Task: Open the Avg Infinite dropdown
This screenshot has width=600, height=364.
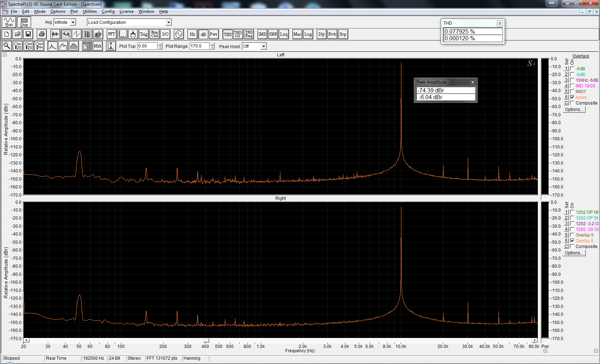Action: [73, 22]
